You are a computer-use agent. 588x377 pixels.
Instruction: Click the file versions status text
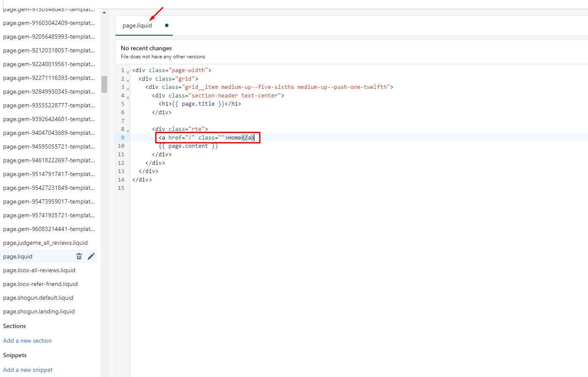(x=163, y=57)
